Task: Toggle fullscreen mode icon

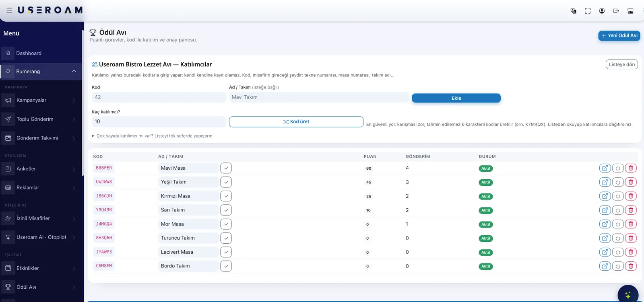Action: coord(588,11)
